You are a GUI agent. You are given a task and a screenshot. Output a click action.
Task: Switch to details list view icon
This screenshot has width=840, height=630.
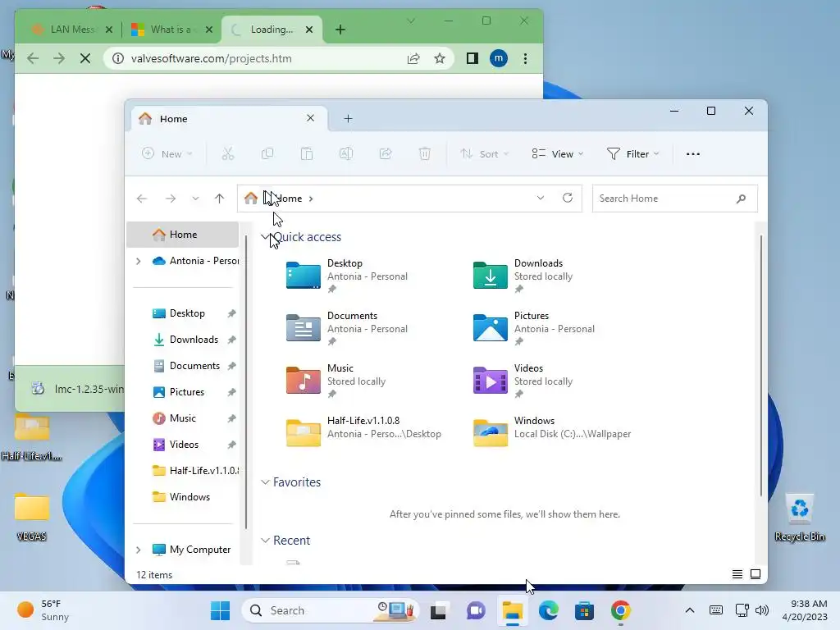(737, 574)
